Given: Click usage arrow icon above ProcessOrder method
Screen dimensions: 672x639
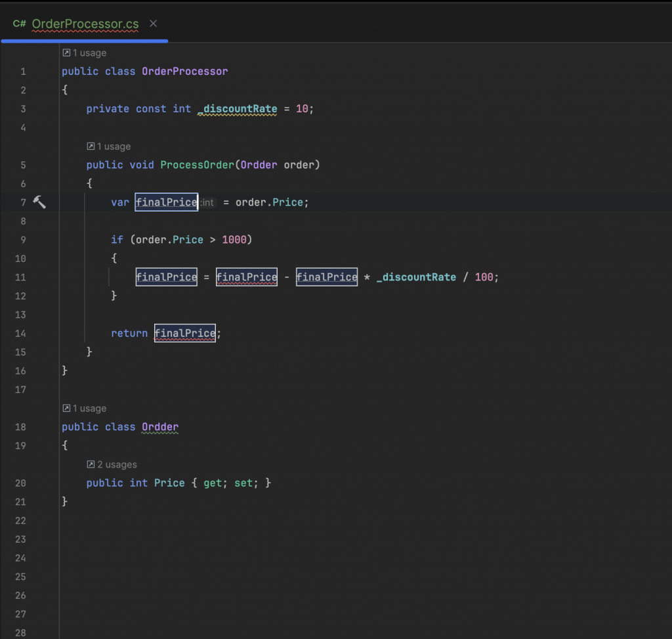Looking at the screenshot, I should tap(91, 146).
